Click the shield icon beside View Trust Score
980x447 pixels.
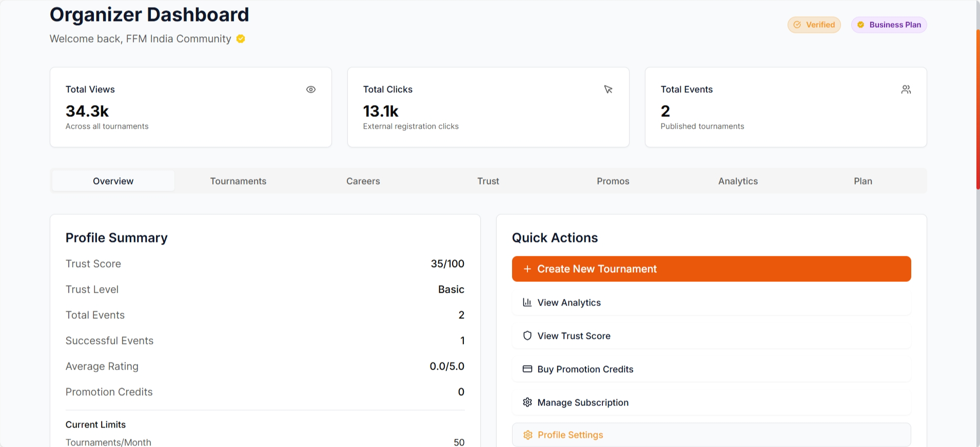[x=527, y=336]
